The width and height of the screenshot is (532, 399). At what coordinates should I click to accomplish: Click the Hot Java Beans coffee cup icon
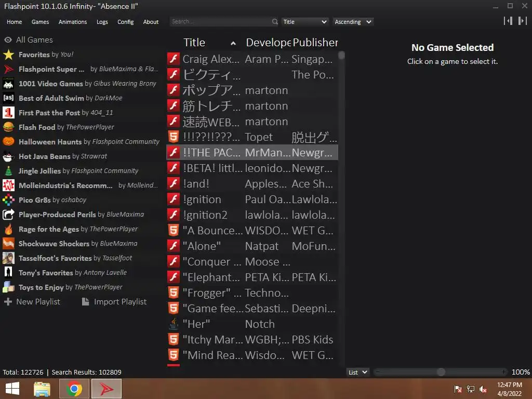[x=8, y=156]
